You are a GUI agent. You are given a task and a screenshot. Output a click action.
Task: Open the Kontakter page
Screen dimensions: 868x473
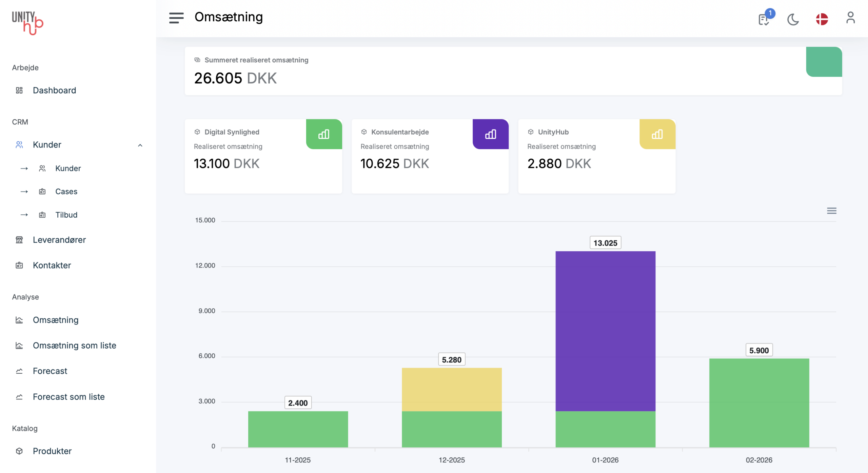(x=52, y=265)
